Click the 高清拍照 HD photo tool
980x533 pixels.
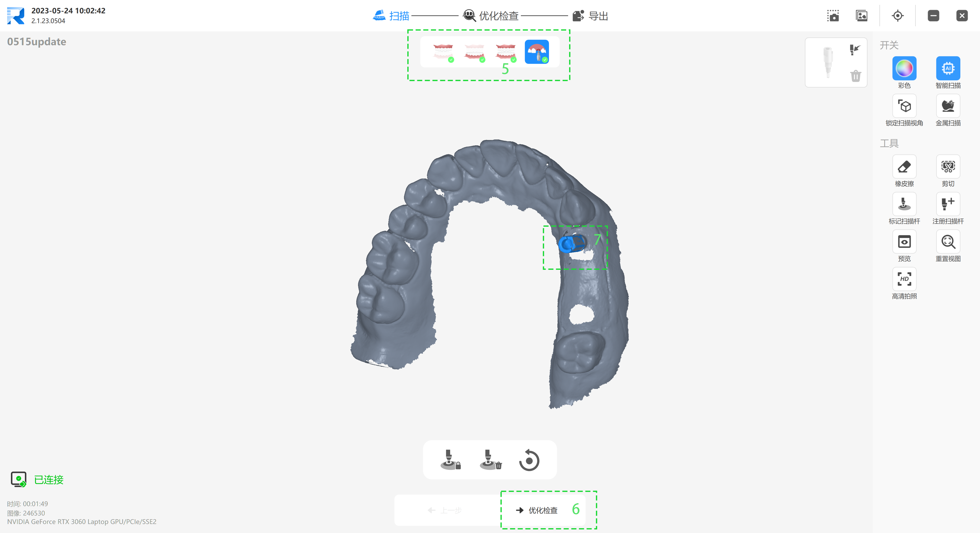point(904,280)
